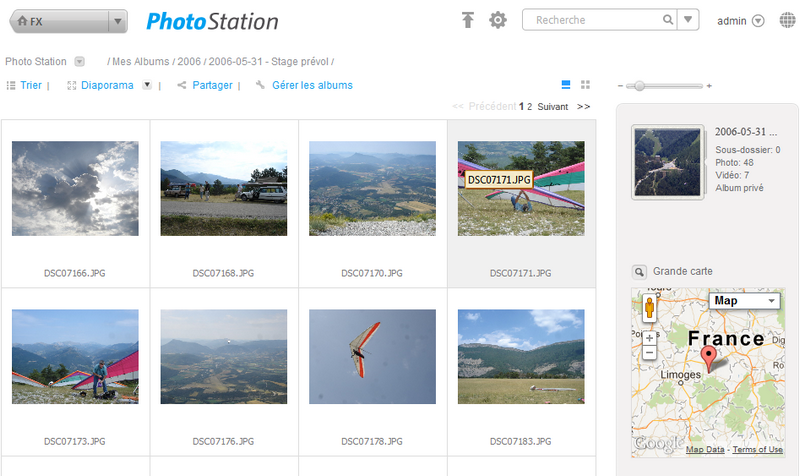Switch to list view icon
This screenshot has height=476, width=800.
pyautogui.click(x=566, y=85)
